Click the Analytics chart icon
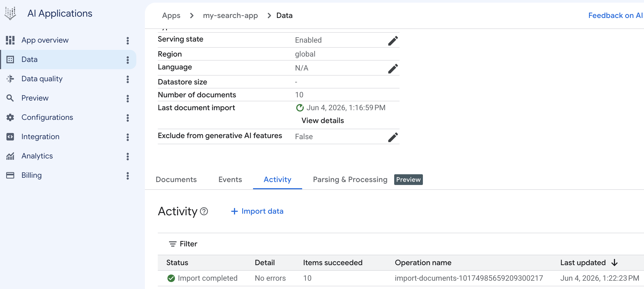The width and height of the screenshot is (644, 289). [10, 156]
